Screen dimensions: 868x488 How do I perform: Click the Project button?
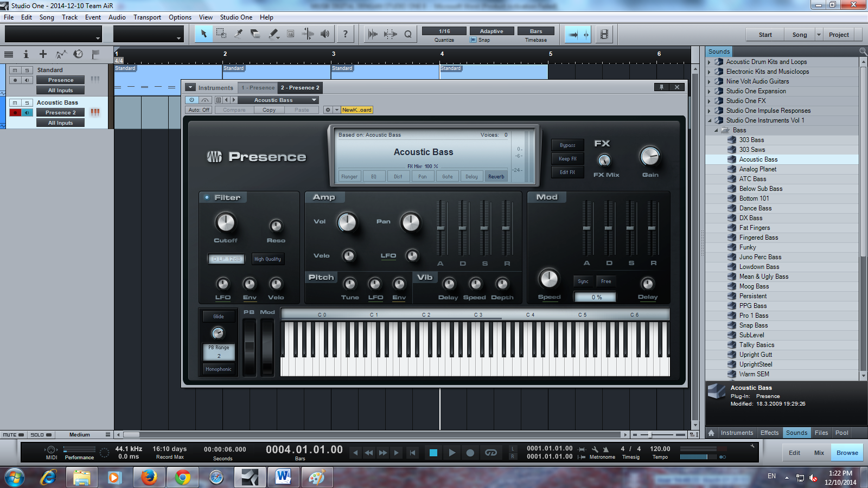coord(839,35)
